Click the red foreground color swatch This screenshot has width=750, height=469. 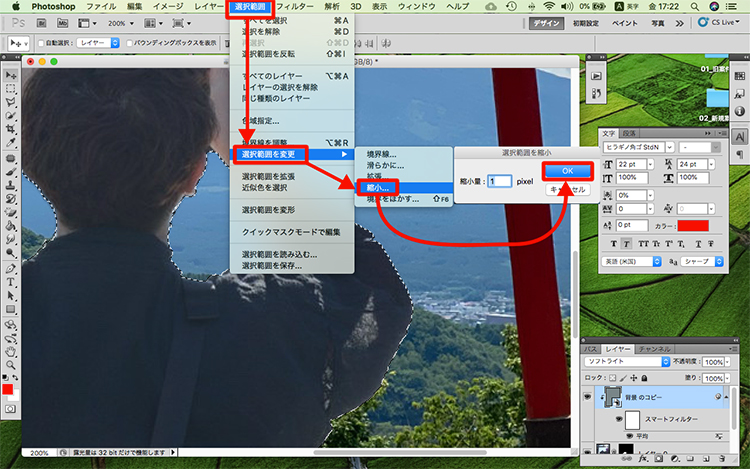(x=7, y=390)
